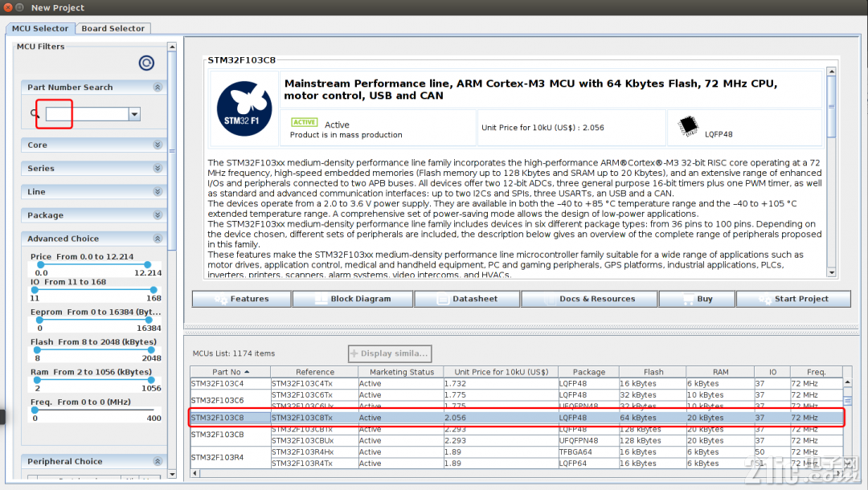Click the green ACTIVE status badge

pyautogui.click(x=305, y=122)
